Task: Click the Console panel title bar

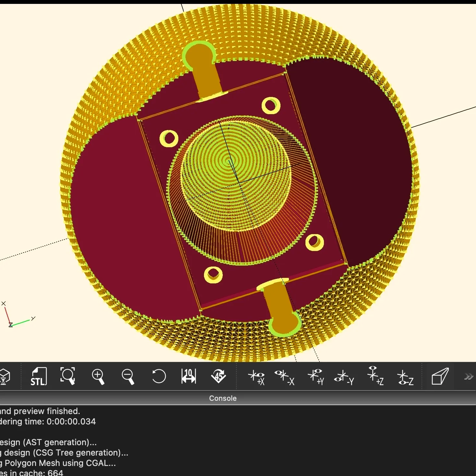Action: 223,398
